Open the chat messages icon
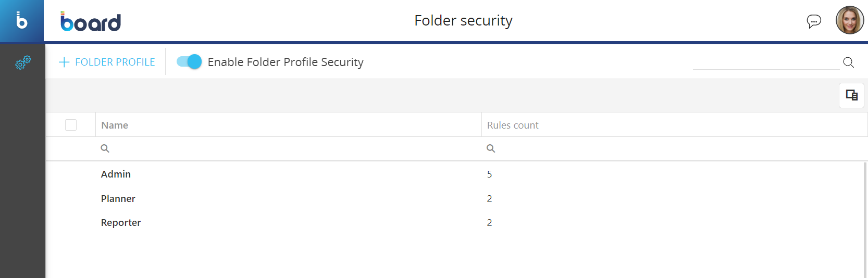The height and width of the screenshot is (278, 868). click(x=814, y=21)
